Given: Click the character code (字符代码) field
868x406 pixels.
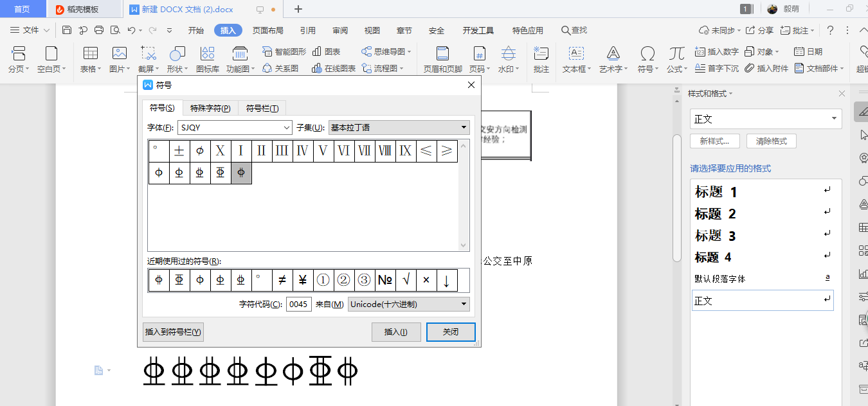Looking at the screenshot, I should coord(299,304).
